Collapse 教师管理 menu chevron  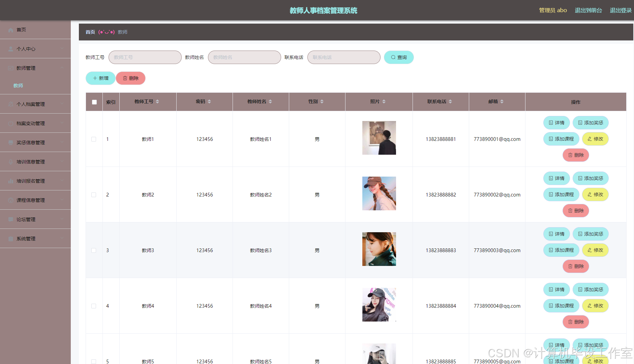tap(62, 68)
